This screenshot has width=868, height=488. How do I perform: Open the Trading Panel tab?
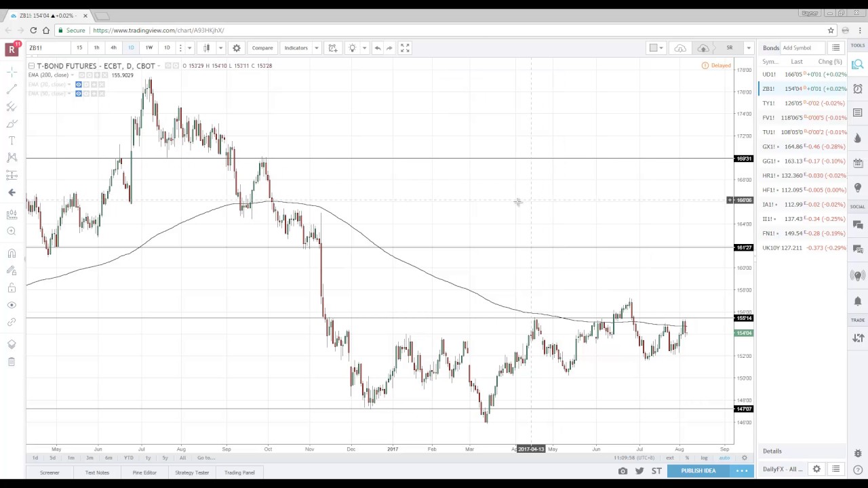[239, 472]
